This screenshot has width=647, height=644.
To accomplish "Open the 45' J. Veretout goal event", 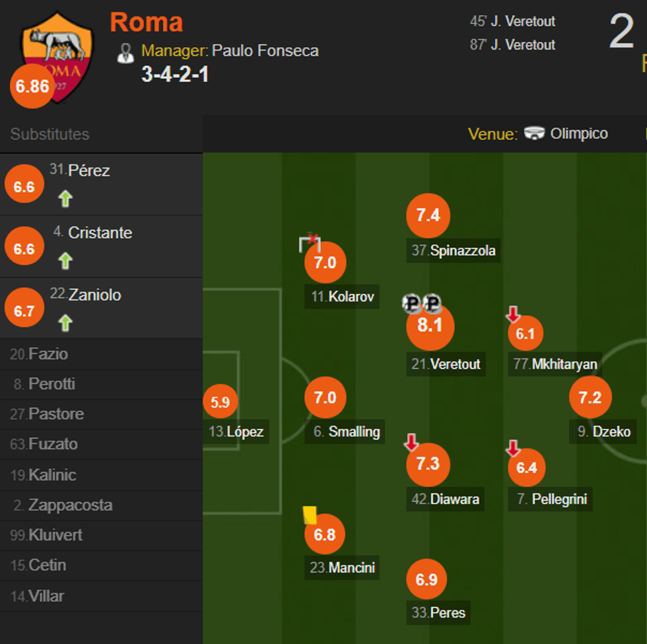I will [x=513, y=21].
